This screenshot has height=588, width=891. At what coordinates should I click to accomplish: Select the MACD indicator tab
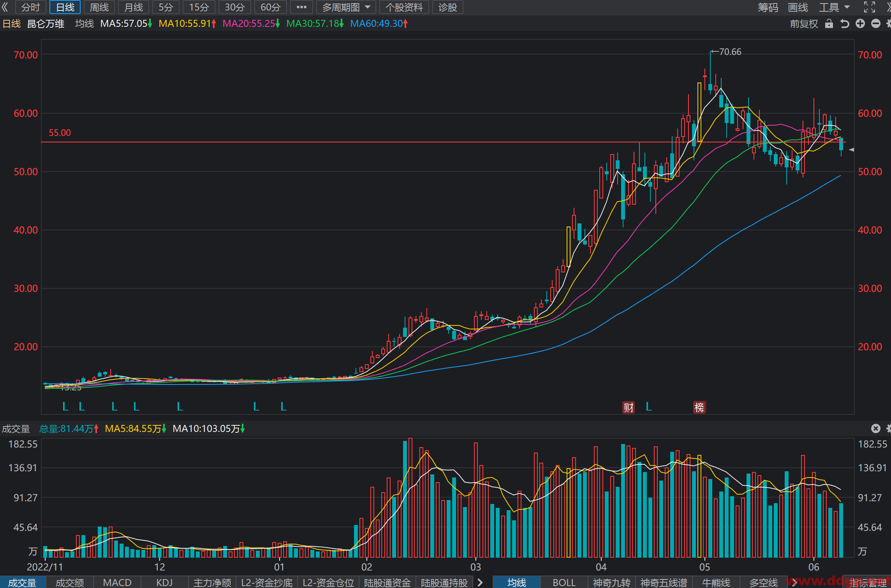pyautogui.click(x=117, y=583)
